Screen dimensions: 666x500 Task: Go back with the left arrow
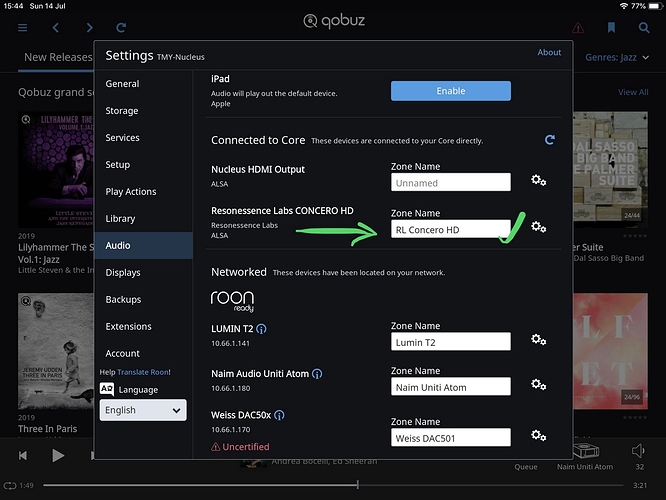click(56, 28)
